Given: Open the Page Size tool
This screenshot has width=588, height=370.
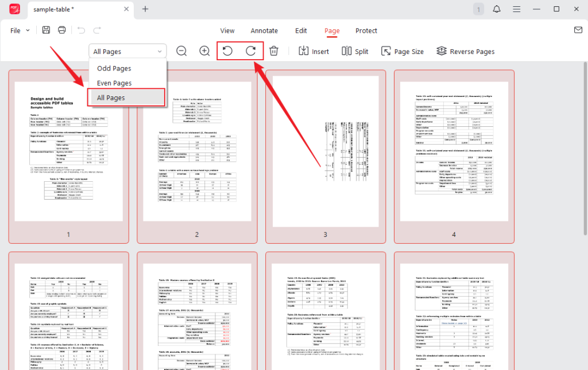Looking at the screenshot, I should pyautogui.click(x=403, y=50).
